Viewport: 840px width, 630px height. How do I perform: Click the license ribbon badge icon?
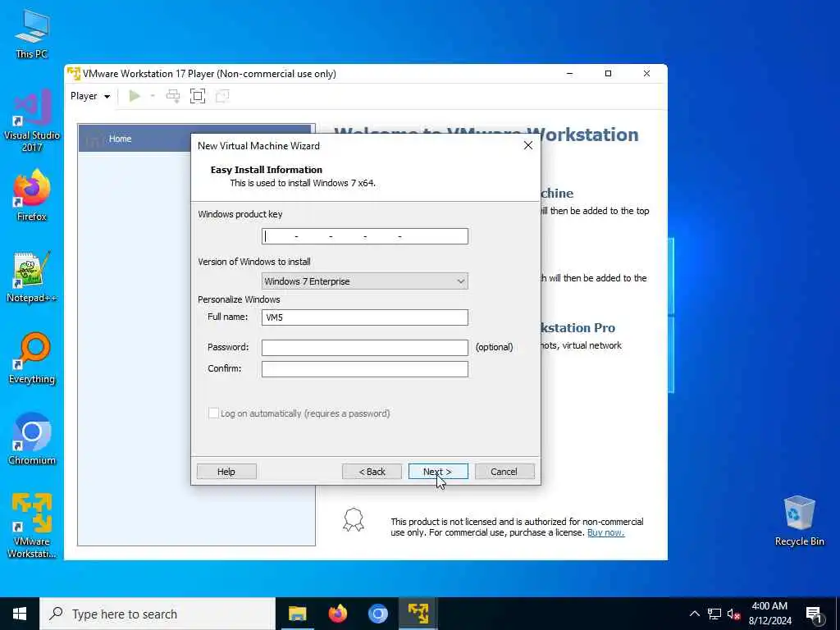[354, 519]
